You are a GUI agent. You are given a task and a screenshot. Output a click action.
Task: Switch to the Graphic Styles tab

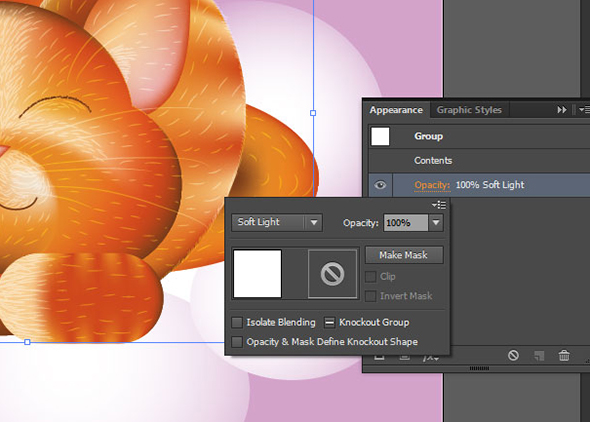pos(469,110)
